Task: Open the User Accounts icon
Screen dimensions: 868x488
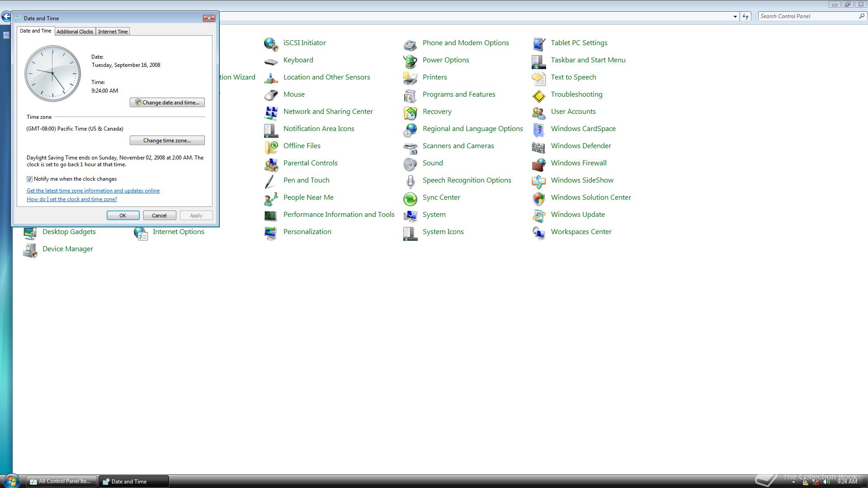Action: click(x=538, y=112)
